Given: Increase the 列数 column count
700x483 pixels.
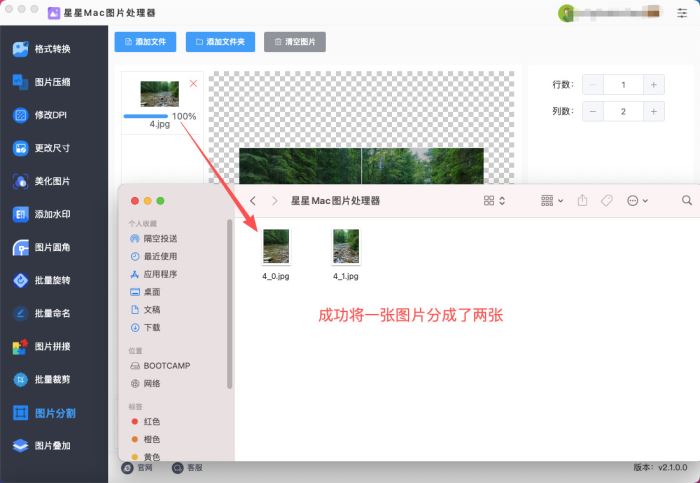Looking at the screenshot, I should tap(654, 111).
